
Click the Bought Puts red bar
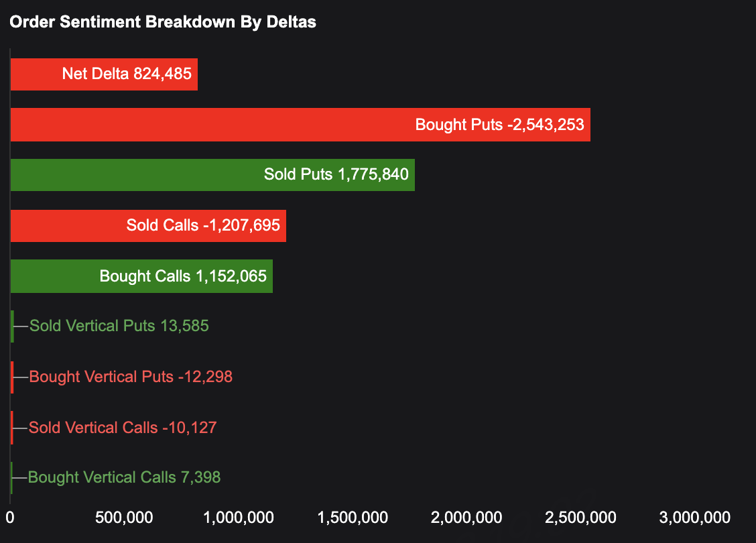tap(300, 125)
